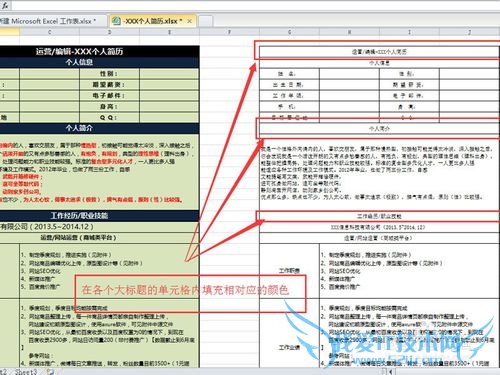Click the 工作职责 label cell on right
500x375 pixels.
pyautogui.click(x=289, y=271)
